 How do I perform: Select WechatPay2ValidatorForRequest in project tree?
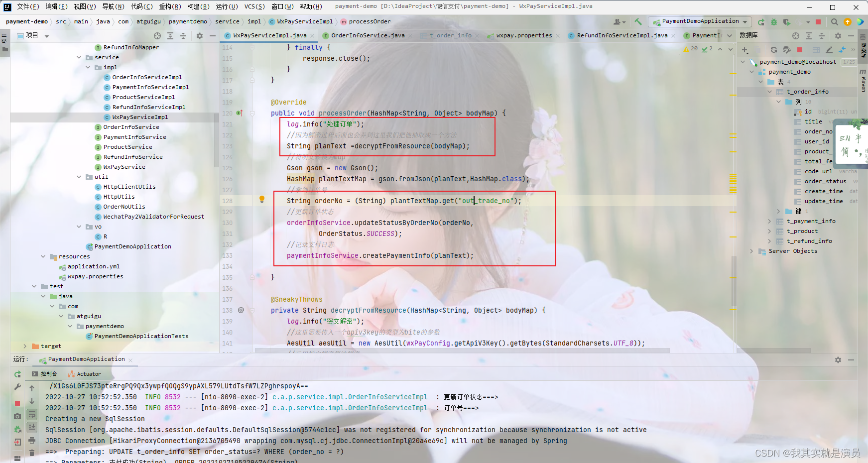coord(153,217)
